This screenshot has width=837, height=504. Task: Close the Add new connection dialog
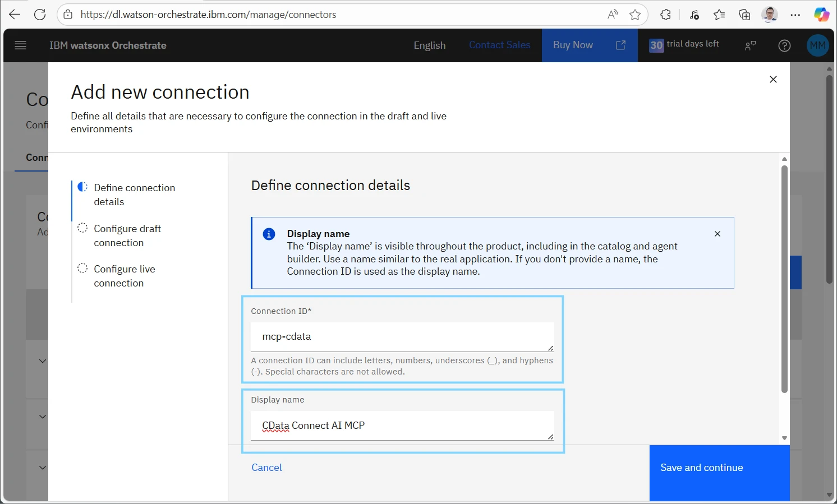(x=773, y=80)
